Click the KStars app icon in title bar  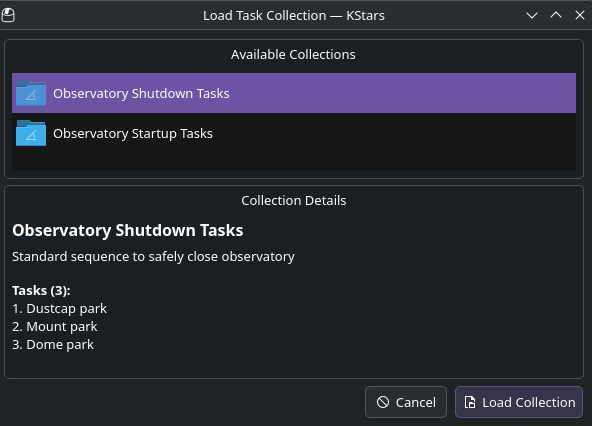click(8, 15)
